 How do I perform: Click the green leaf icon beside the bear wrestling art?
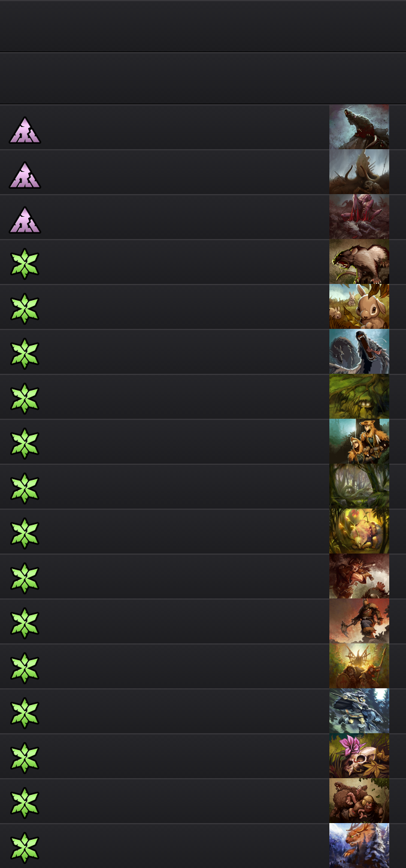click(25, 803)
